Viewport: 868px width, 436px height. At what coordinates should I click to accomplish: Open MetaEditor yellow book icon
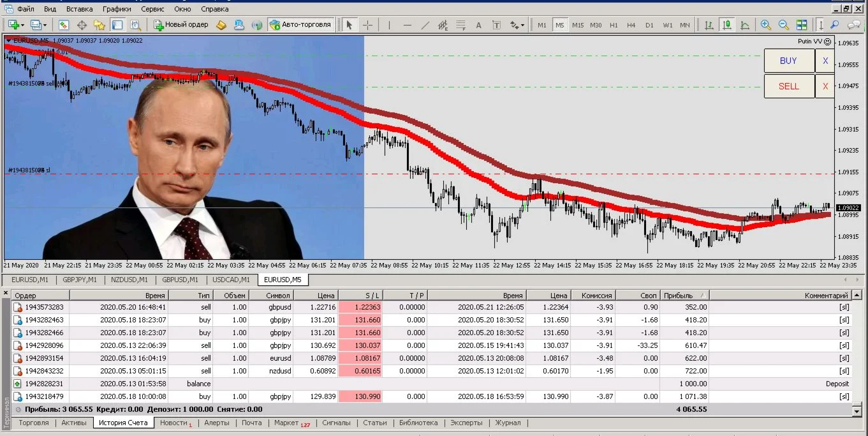point(221,25)
